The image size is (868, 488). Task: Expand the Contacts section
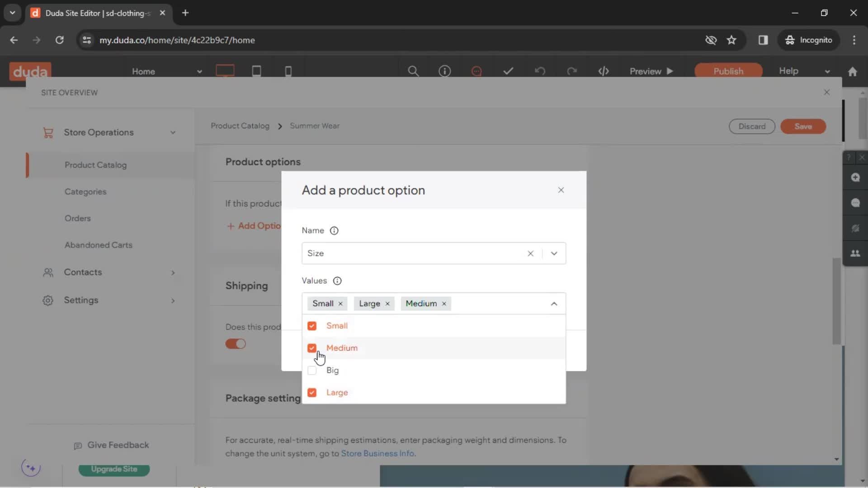(173, 272)
